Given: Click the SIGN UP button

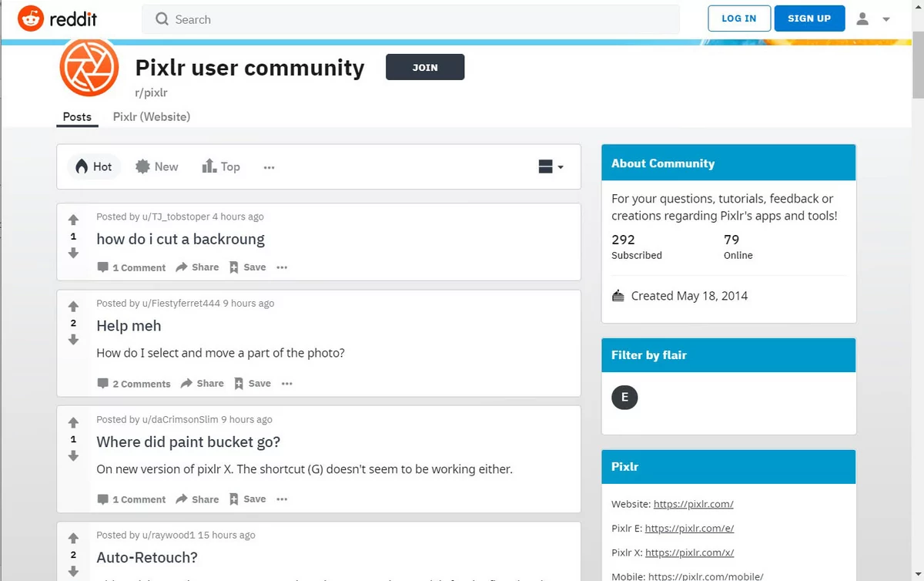Looking at the screenshot, I should (809, 18).
